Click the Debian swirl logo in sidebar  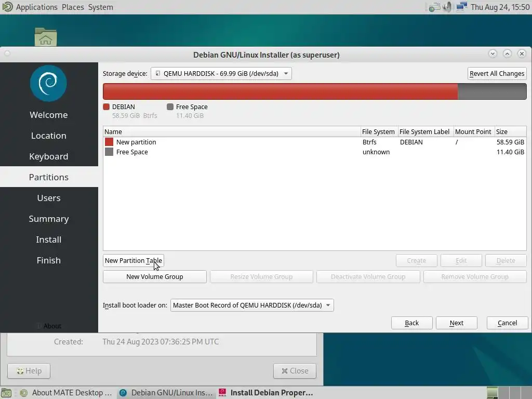tap(48, 83)
